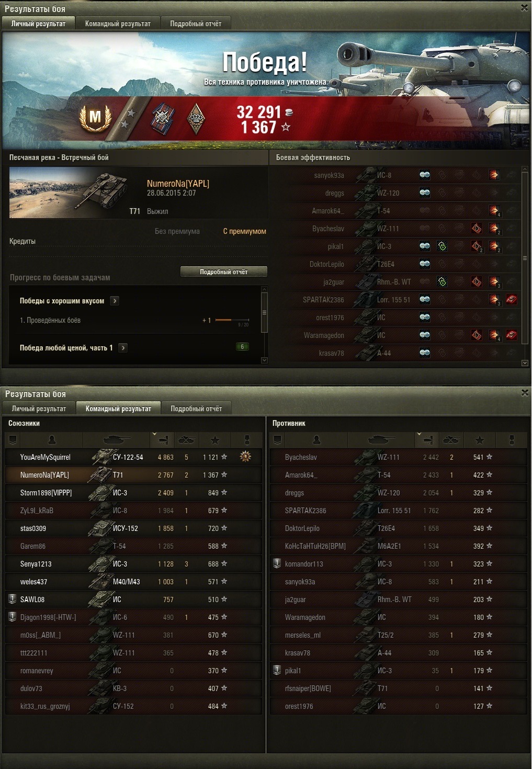Click the enemy platoon column header icon
The width and height of the screenshot is (532, 769).
pos(278,440)
